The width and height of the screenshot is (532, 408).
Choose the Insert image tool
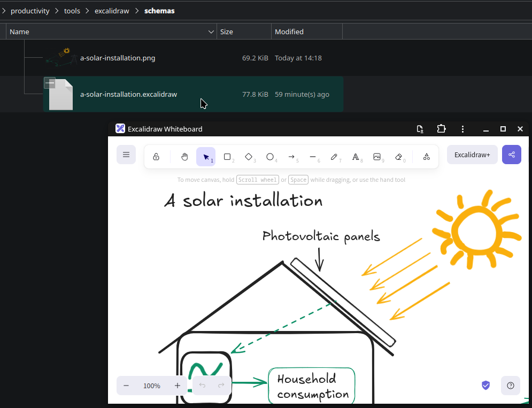[377, 157]
